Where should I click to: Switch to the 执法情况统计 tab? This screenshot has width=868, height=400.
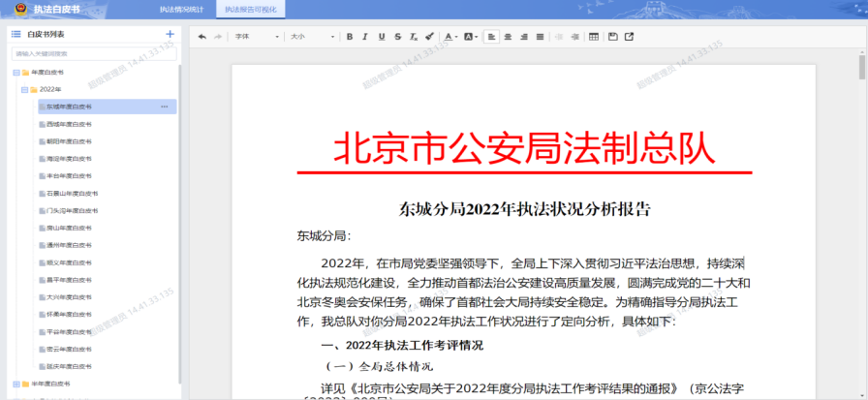[181, 10]
